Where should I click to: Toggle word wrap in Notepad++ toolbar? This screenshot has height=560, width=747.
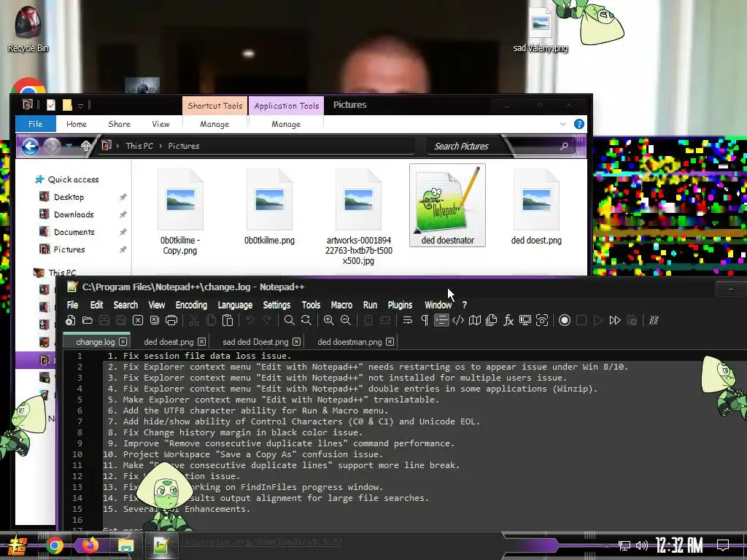pos(407,321)
